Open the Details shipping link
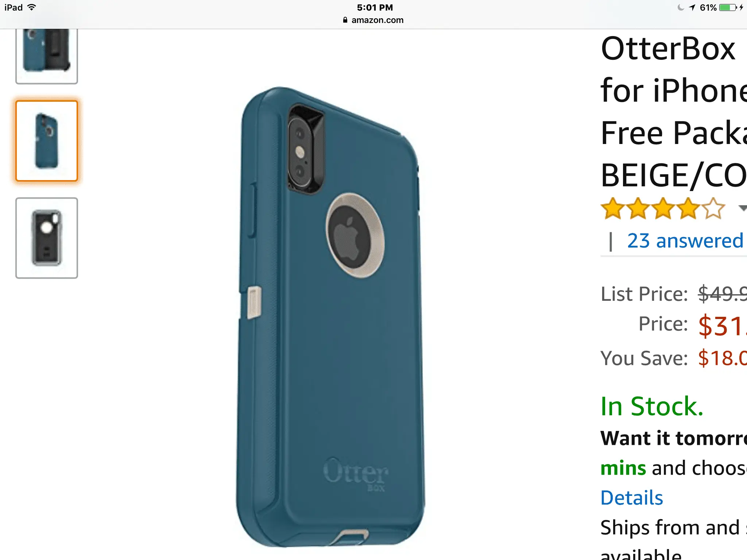Image resolution: width=747 pixels, height=560 pixels. (632, 498)
